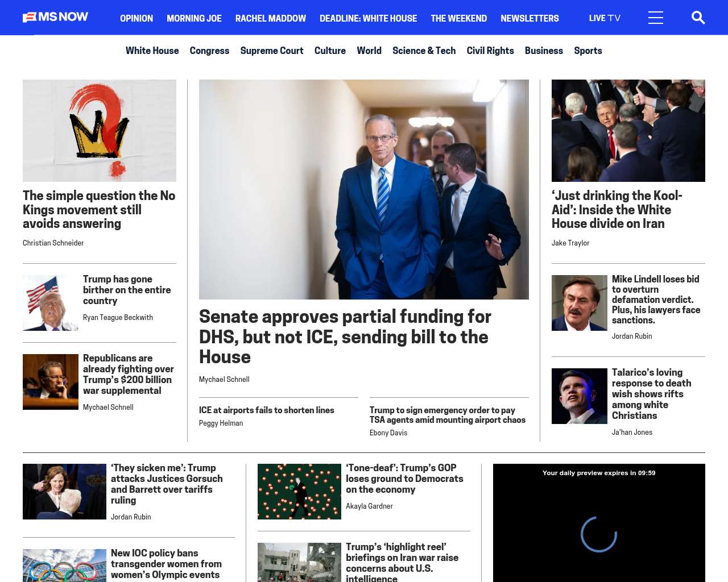Image resolution: width=728 pixels, height=582 pixels.
Task: Select the Civil Rights topic tab
Action: [490, 51]
